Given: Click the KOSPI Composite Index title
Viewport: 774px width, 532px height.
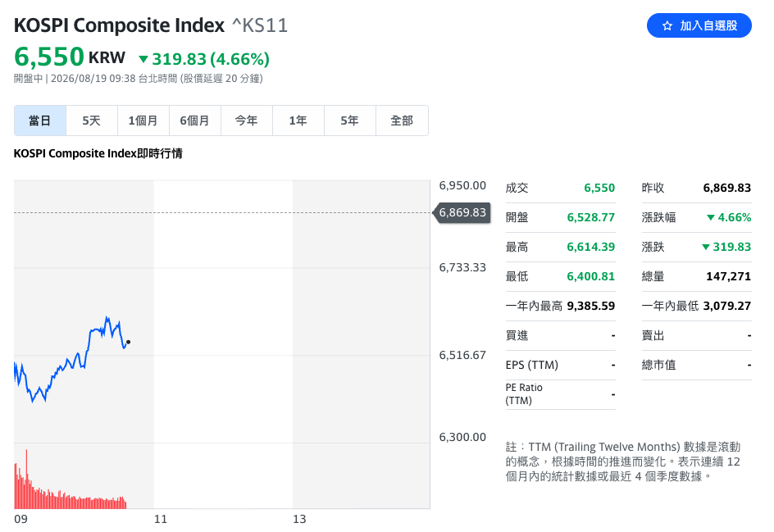Looking at the screenshot, I should [119, 25].
